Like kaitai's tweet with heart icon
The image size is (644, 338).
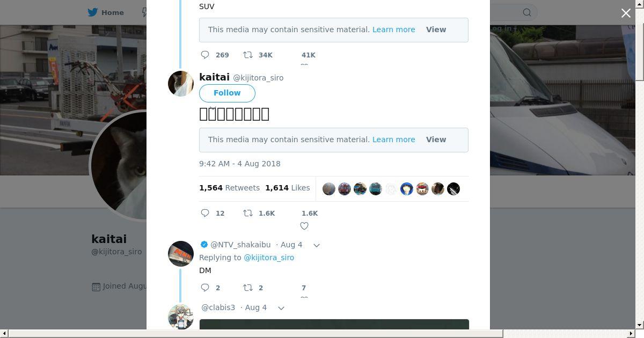point(304,226)
